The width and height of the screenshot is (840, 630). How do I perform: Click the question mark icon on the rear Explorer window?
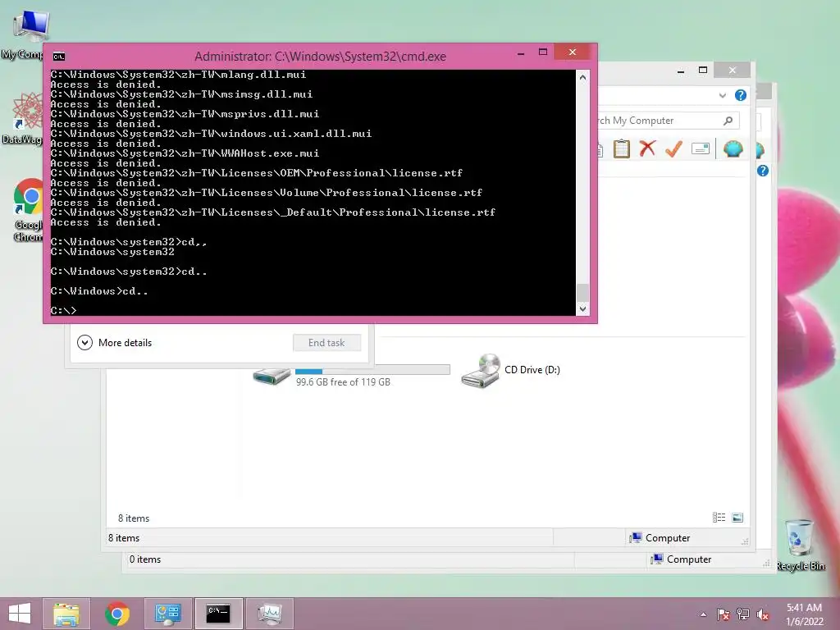coord(762,171)
